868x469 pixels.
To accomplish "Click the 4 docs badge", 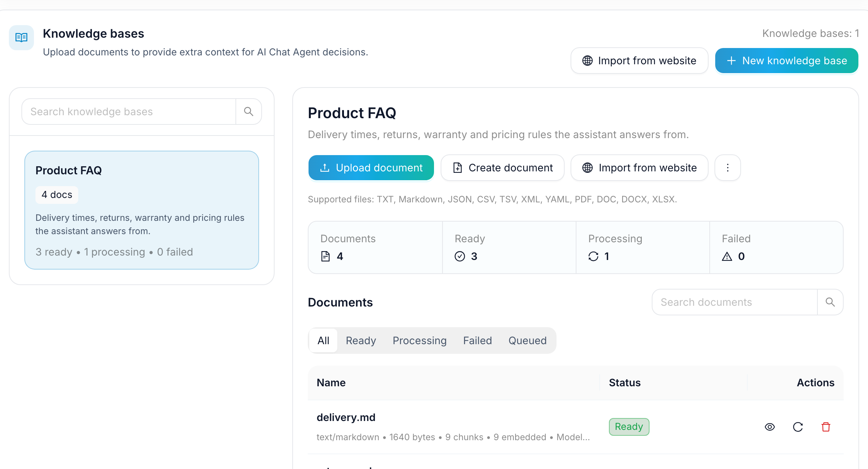I will point(57,195).
